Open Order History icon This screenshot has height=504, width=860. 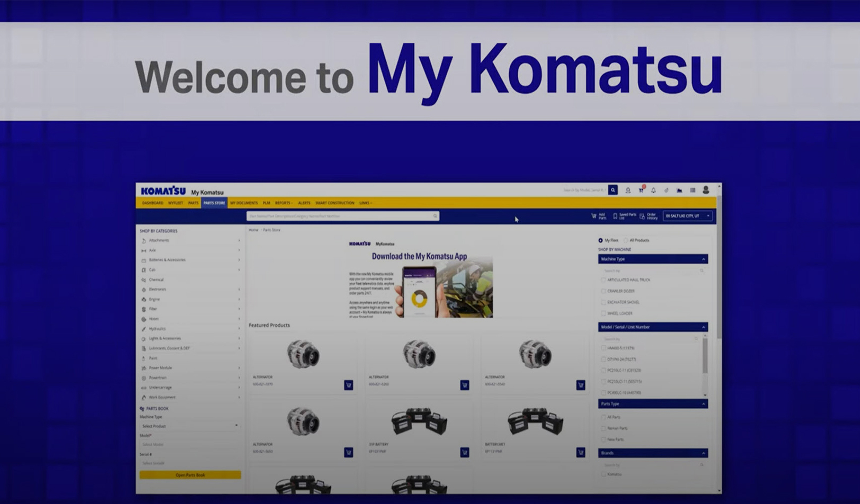tap(642, 216)
